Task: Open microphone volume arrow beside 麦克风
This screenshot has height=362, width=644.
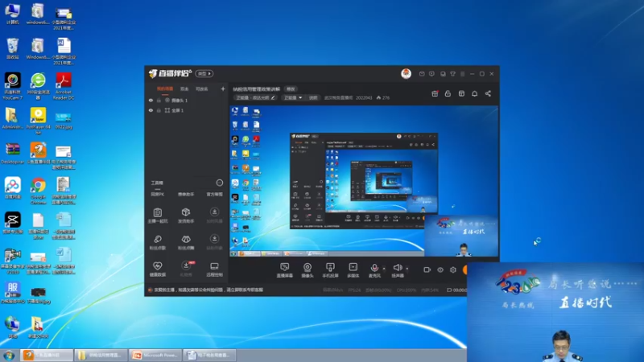Action: (x=384, y=269)
